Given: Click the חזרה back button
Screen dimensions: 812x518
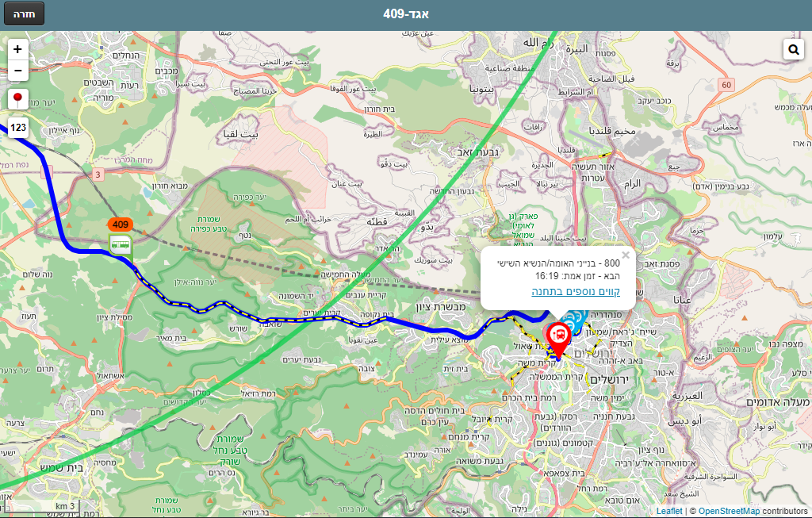Looking at the screenshot, I should (x=24, y=13).
